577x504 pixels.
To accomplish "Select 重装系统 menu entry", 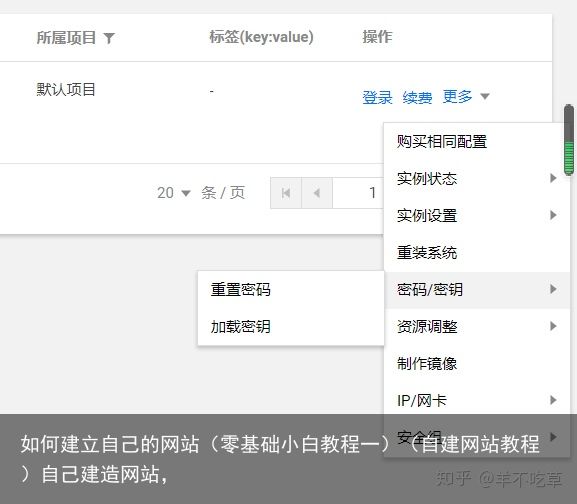I will point(427,253).
